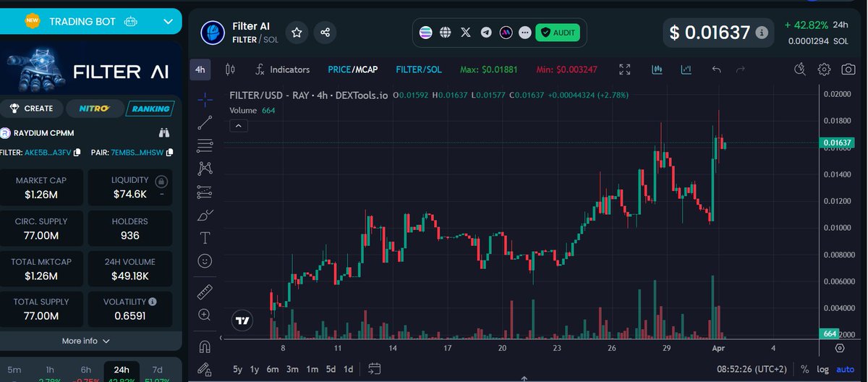Set chart range to 1m

(x=312, y=369)
